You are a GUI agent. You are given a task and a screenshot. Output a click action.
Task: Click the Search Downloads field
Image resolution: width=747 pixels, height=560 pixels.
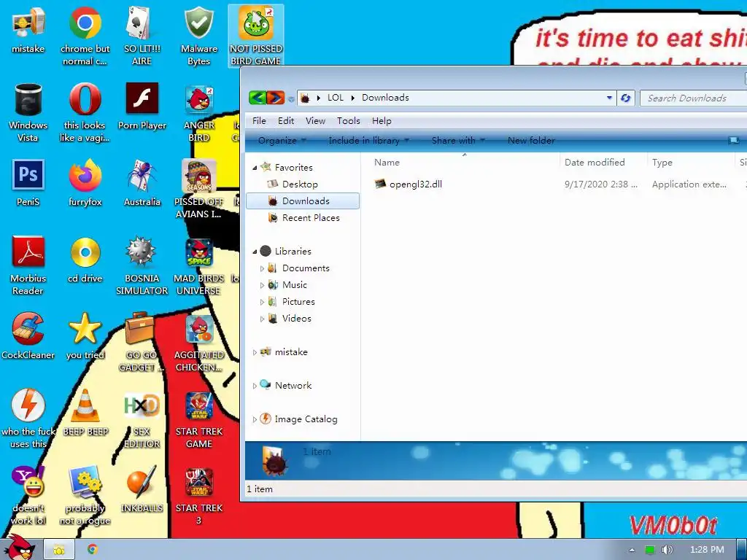pyautogui.click(x=693, y=98)
